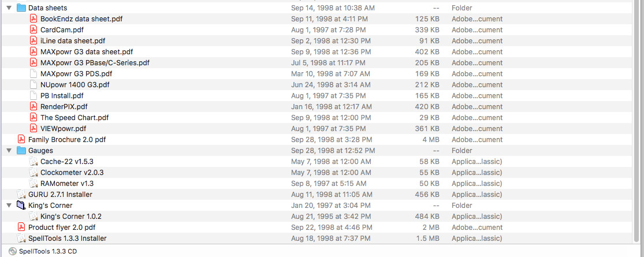Image resolution: width=644 pixels, height=257 pixels.
Task: Select Product flyer 2.0 pdf
Action: point(62,227)
